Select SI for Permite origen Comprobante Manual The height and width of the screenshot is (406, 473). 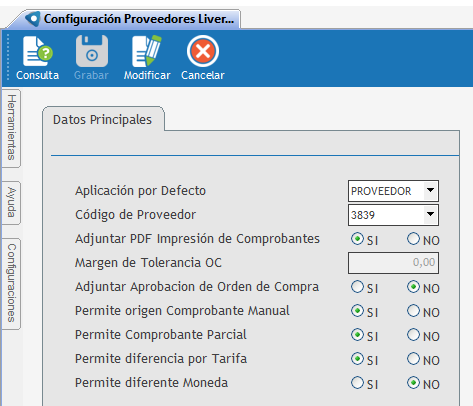(x=357, y=311)
